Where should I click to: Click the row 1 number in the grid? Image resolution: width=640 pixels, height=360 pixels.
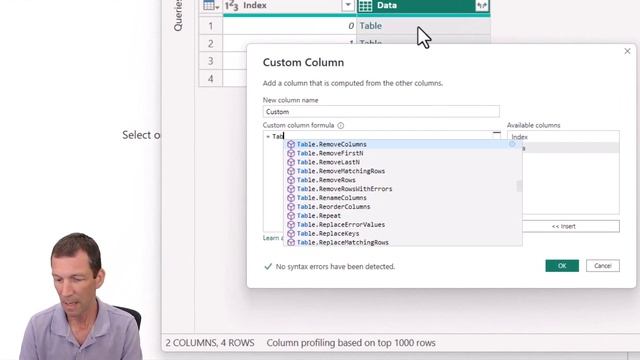point(211,26)
